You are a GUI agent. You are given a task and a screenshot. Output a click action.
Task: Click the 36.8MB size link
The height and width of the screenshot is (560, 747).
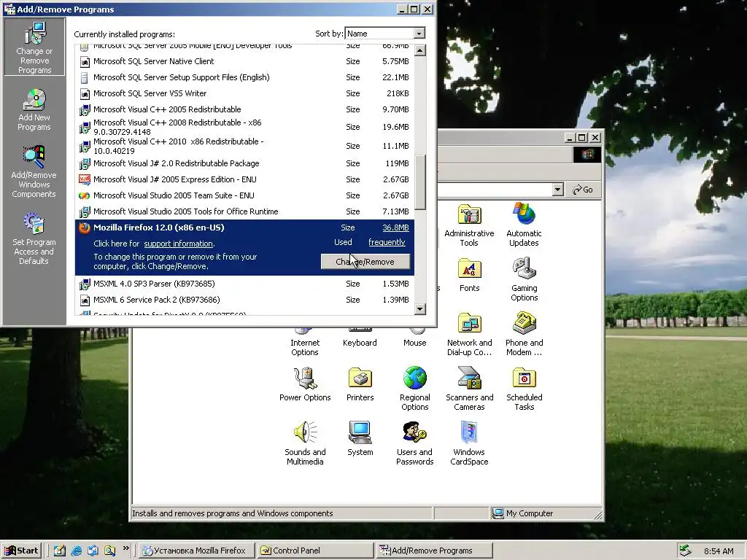click(395, 227)
